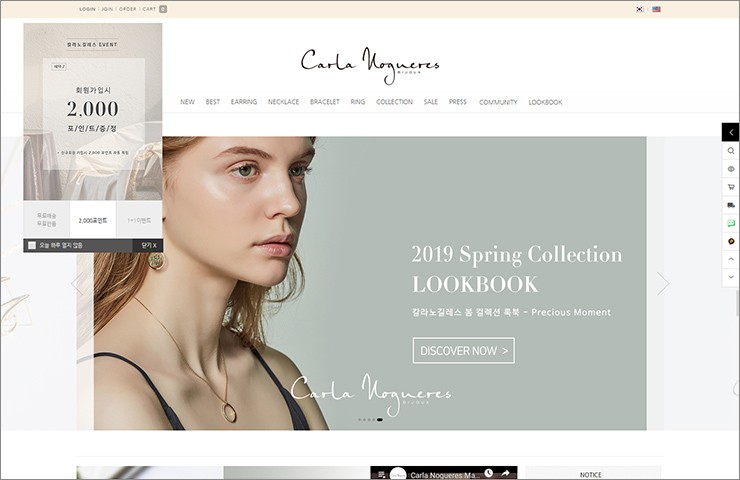Click the DISCOVER NOW button

[463, 350]
